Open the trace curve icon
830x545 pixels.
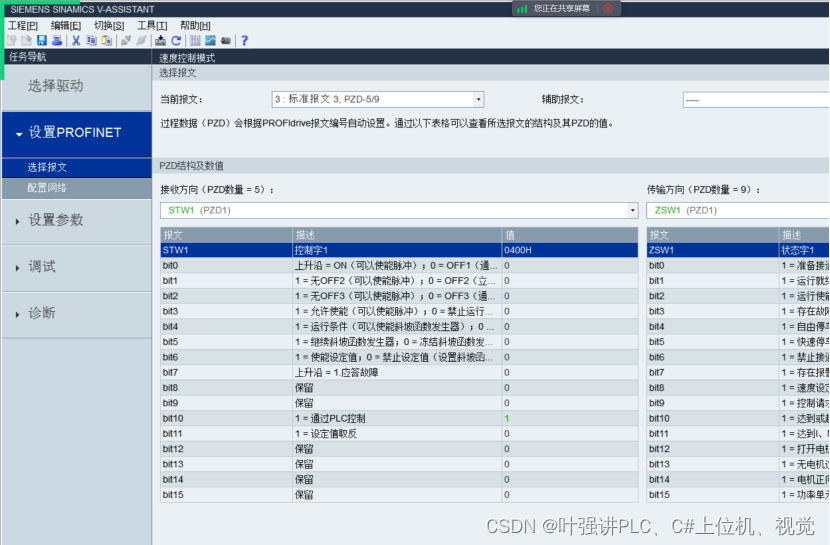pos(211,41)
